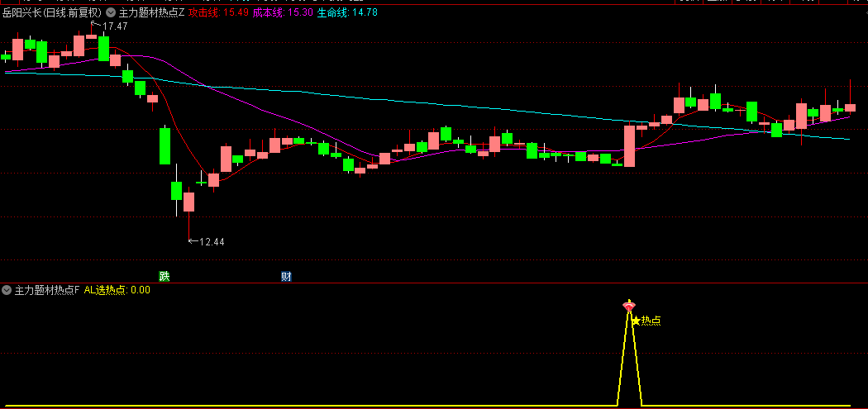
Task: Click the green 跌 marker icon
Action: (164, 276)
